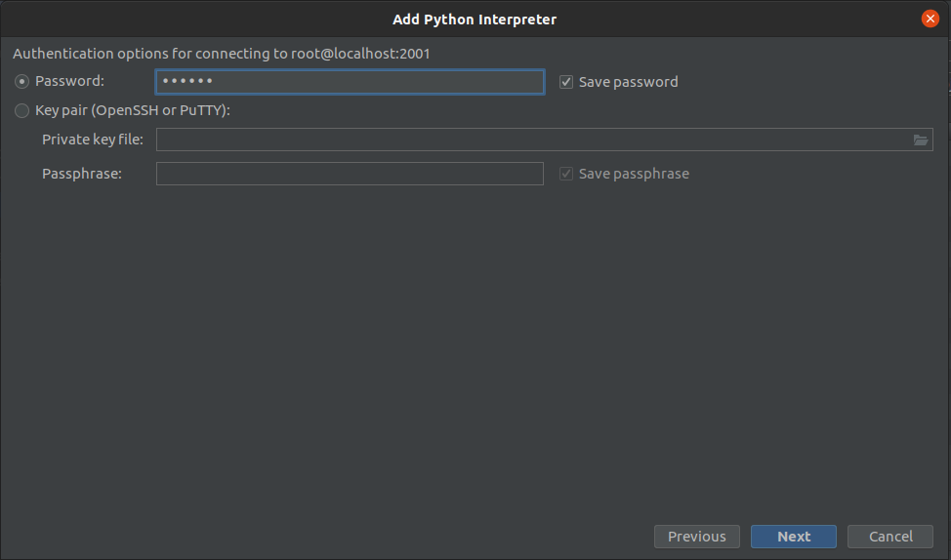Click the 'Private key file:' label
951x560 pixels.
pyautogui.click(x=93, y=140)
